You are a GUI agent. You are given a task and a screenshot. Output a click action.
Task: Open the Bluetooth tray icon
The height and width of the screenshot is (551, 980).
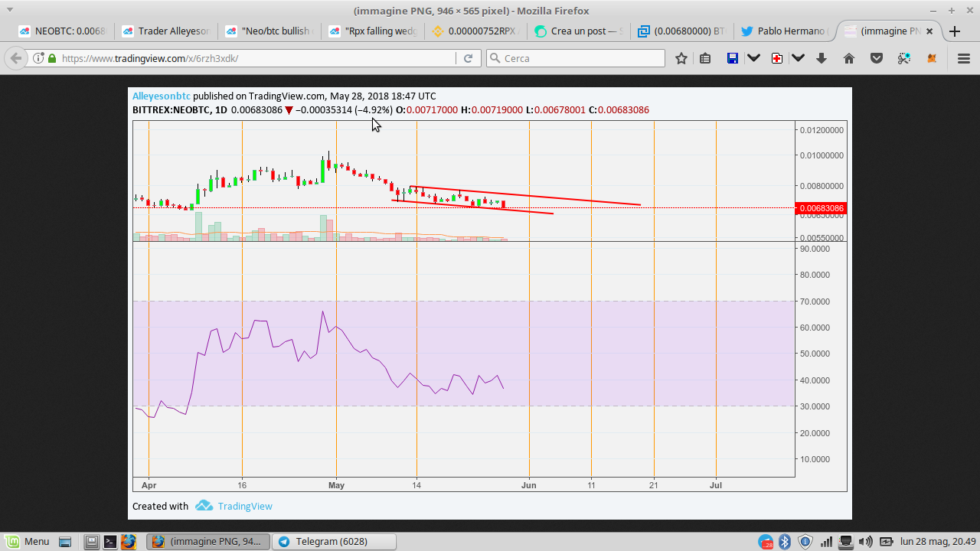[785, 542]
